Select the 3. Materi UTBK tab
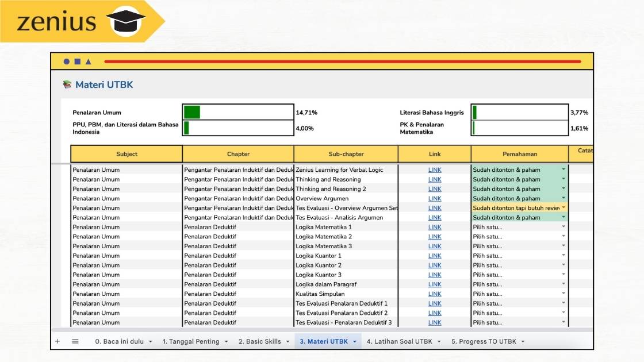Screen dimensions: 644x362 point(324,341)
